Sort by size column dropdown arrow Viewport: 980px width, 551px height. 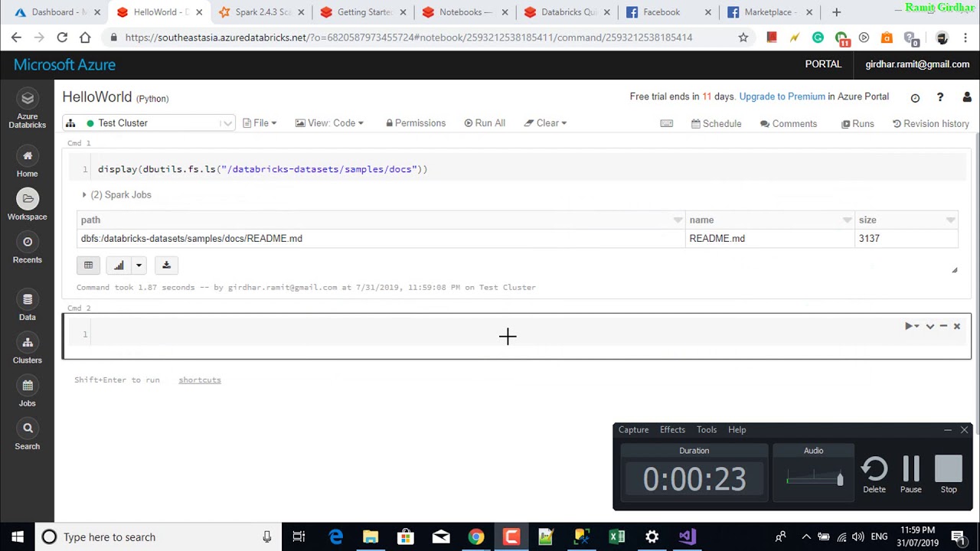click(950, 220)
